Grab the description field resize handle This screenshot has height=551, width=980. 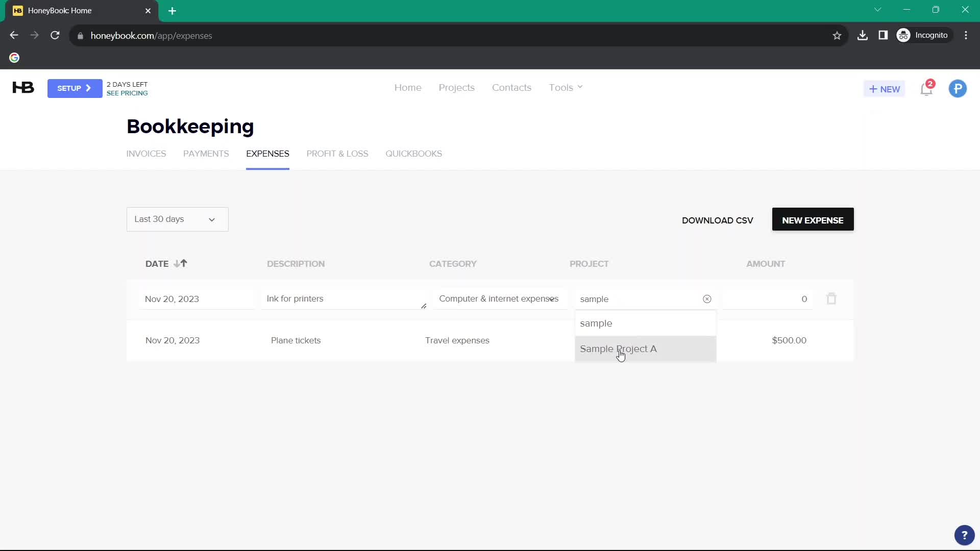pos(424,306)
